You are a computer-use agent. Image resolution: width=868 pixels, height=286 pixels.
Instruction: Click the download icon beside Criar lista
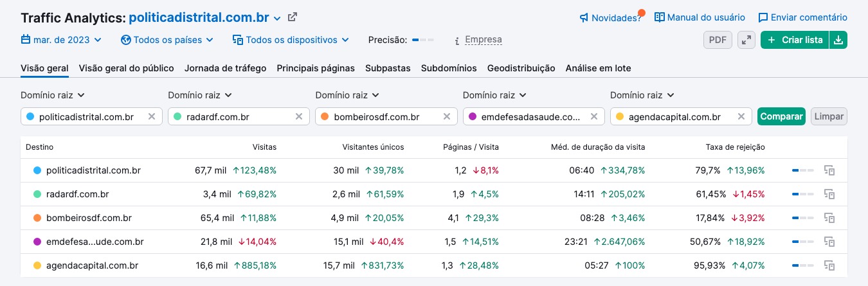click(x=838, y=40)
